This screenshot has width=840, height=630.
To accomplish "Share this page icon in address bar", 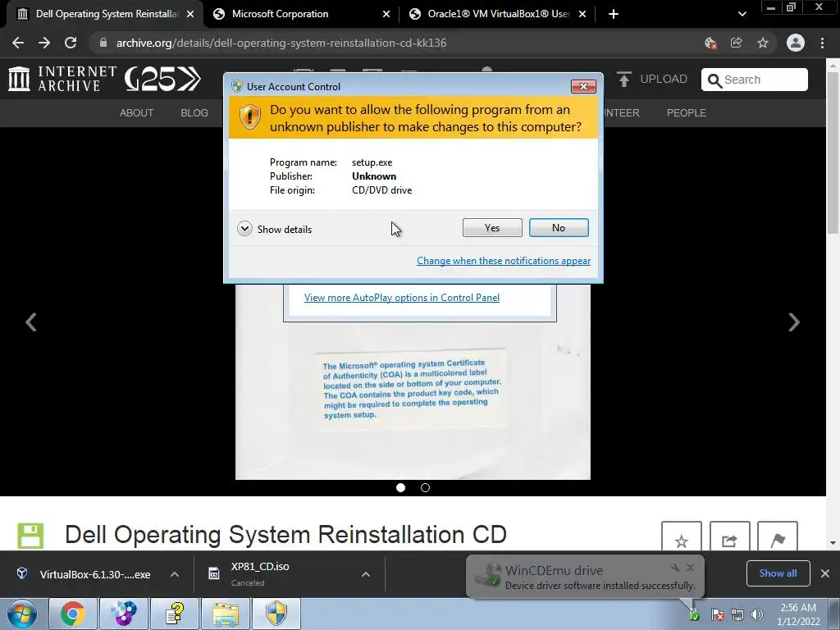I will (x=737, y=43).
